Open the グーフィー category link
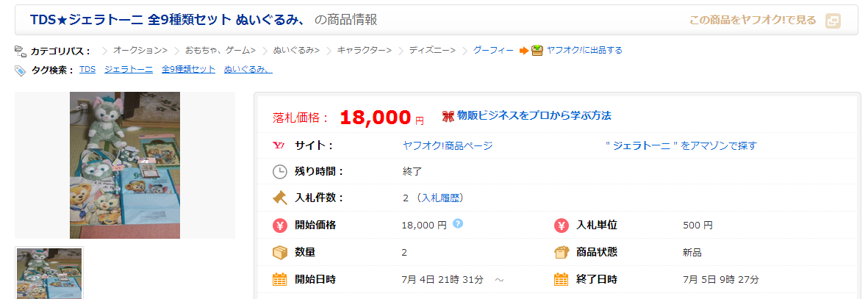 493,51
